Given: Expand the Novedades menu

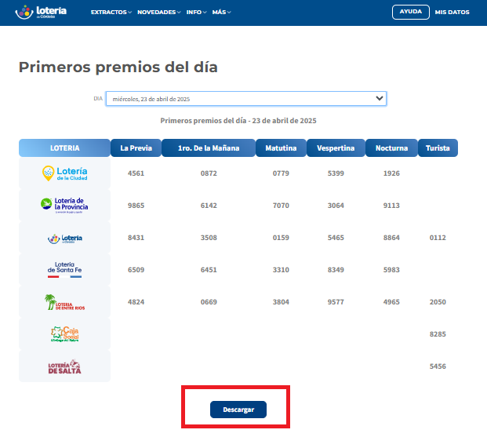Looking at the screenshot, I should (x=158, y=13).
